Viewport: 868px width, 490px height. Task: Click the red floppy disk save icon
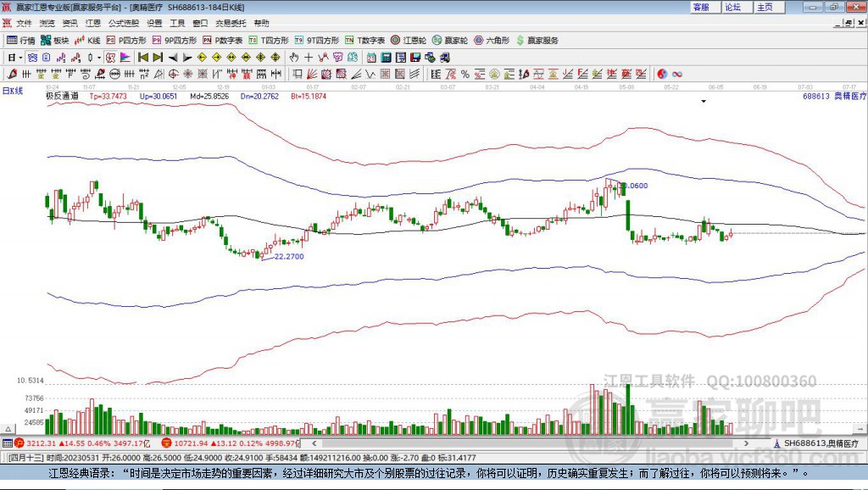click(415, 58)
